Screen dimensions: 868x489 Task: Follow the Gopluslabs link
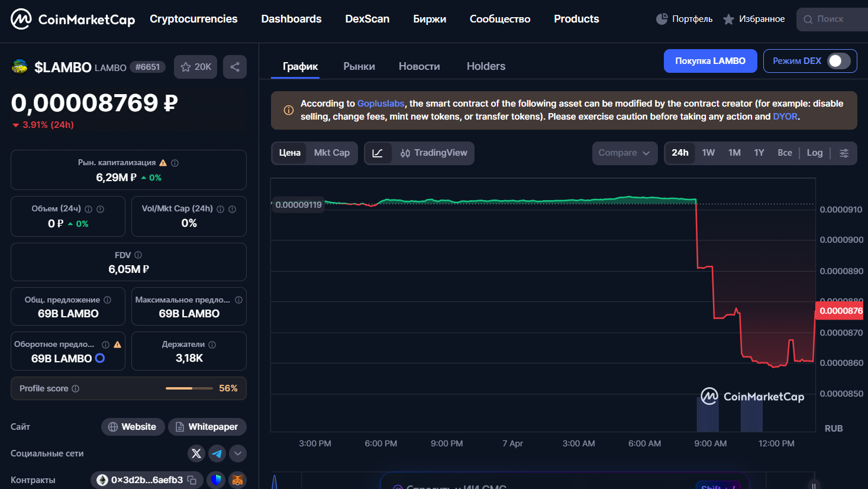click(x=381, y=104)
